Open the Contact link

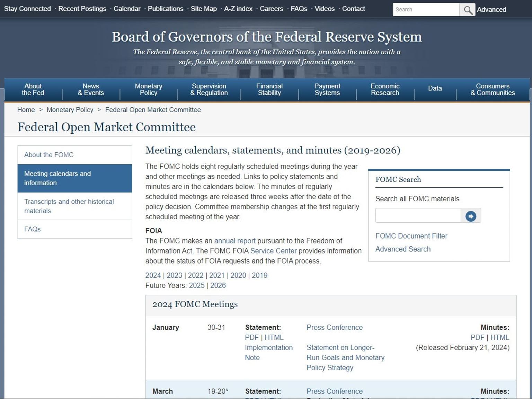tap(354, 9)
